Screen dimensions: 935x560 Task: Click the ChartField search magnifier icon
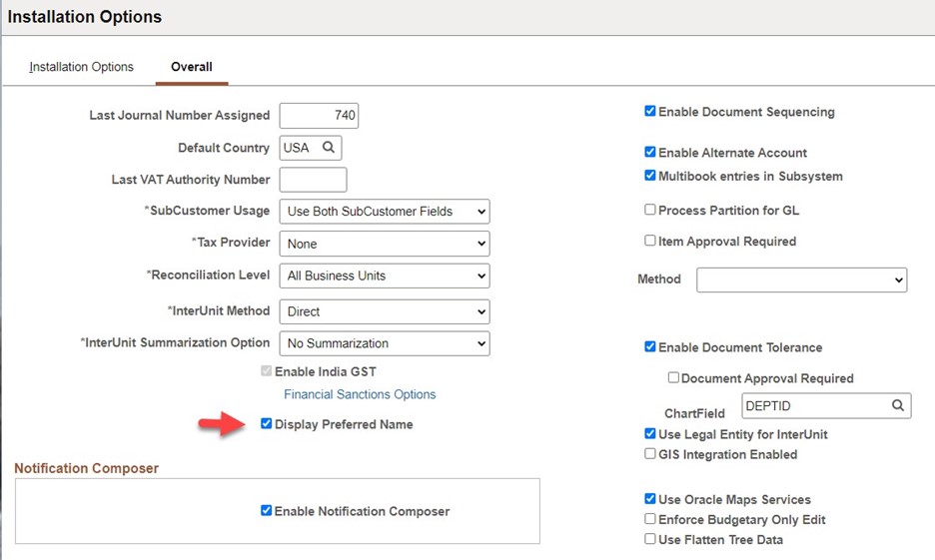point(898,405)
